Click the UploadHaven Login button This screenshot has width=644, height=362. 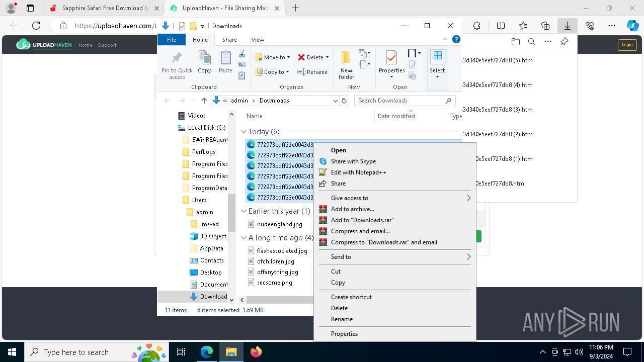[x=627, y=45]
